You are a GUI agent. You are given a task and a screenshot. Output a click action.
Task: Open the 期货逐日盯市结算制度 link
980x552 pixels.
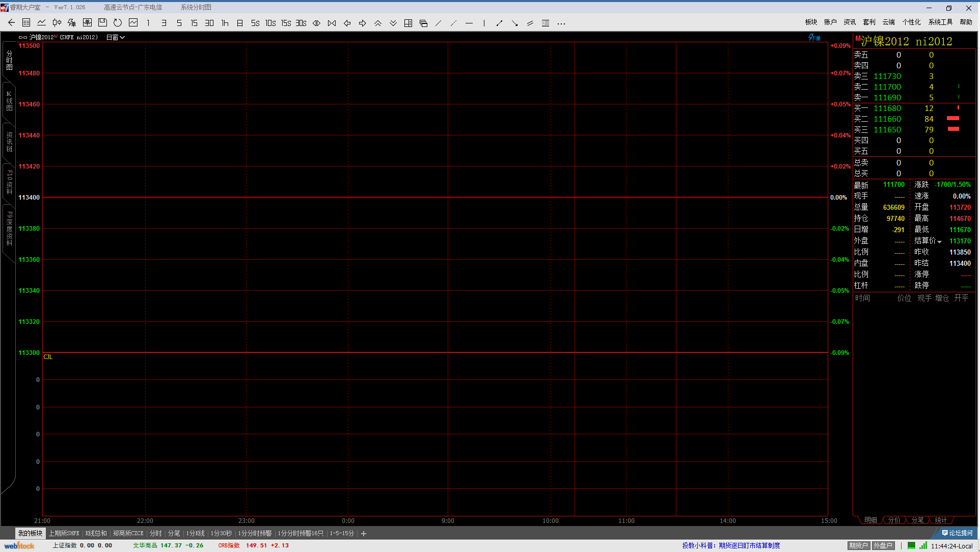click(x=749, y=545)
